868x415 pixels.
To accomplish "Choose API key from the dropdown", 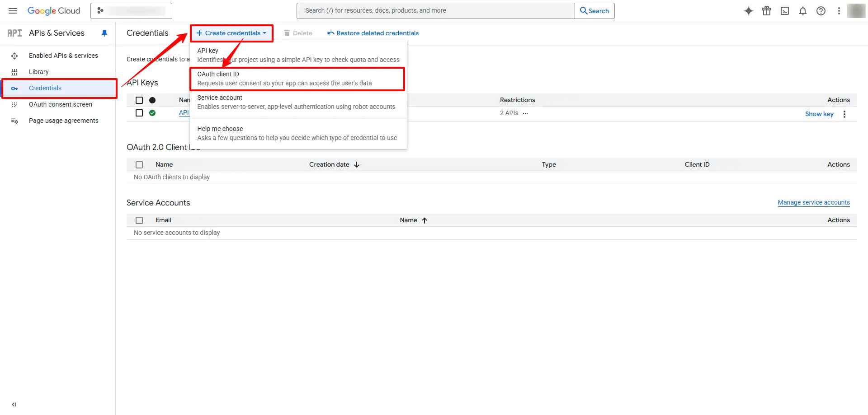I will tap(298, 55).
